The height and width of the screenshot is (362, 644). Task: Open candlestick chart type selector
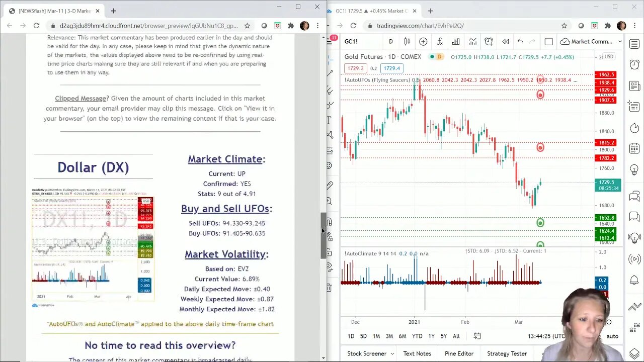coord(407,42)
